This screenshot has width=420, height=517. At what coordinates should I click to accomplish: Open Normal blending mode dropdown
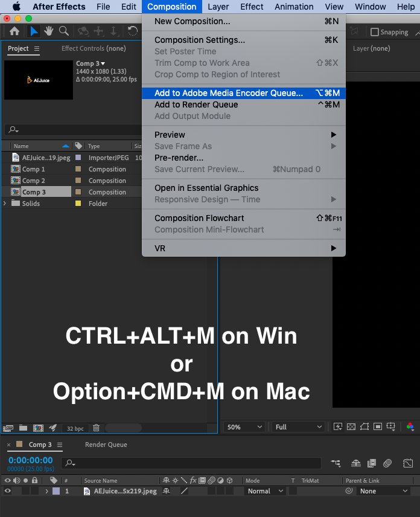coord(265,491)
